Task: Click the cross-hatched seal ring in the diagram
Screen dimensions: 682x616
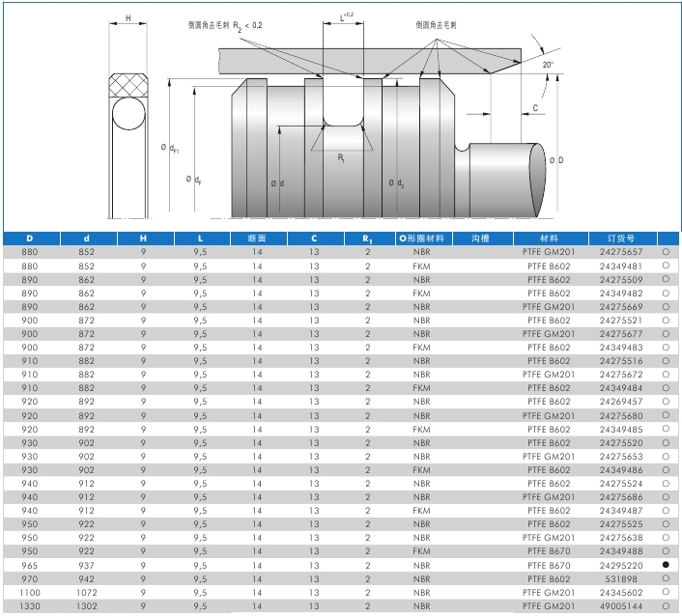Action: (128, 85)
